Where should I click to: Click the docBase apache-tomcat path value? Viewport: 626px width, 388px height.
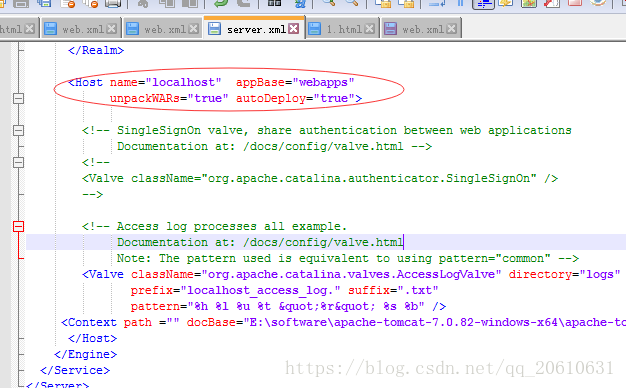pyautogui.click(x=435, y=322)
